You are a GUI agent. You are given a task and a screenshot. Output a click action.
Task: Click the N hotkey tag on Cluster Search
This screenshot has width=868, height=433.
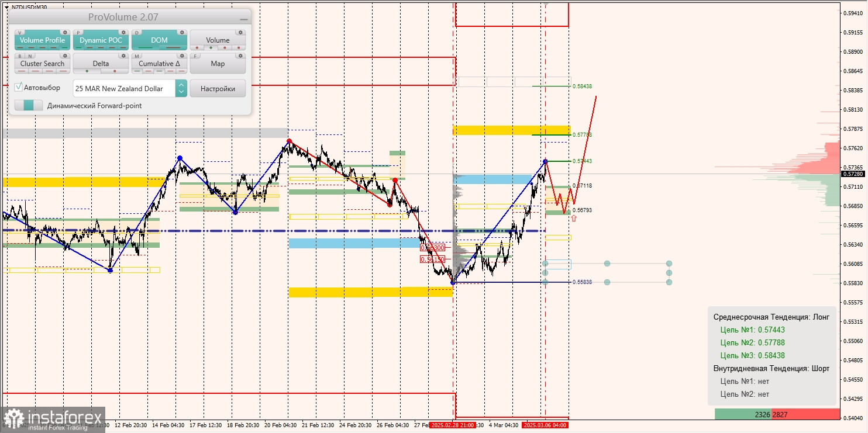(x=30, y=56)
